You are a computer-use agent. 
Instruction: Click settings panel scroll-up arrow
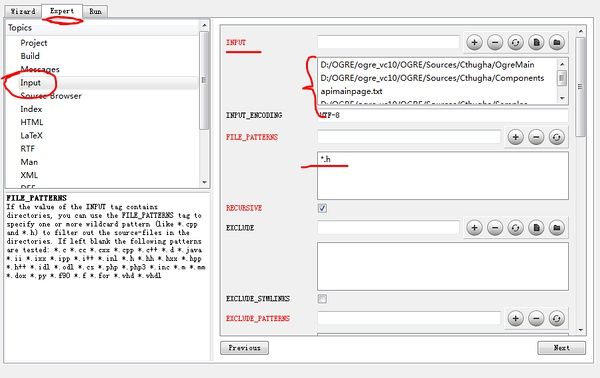point(581,31)
